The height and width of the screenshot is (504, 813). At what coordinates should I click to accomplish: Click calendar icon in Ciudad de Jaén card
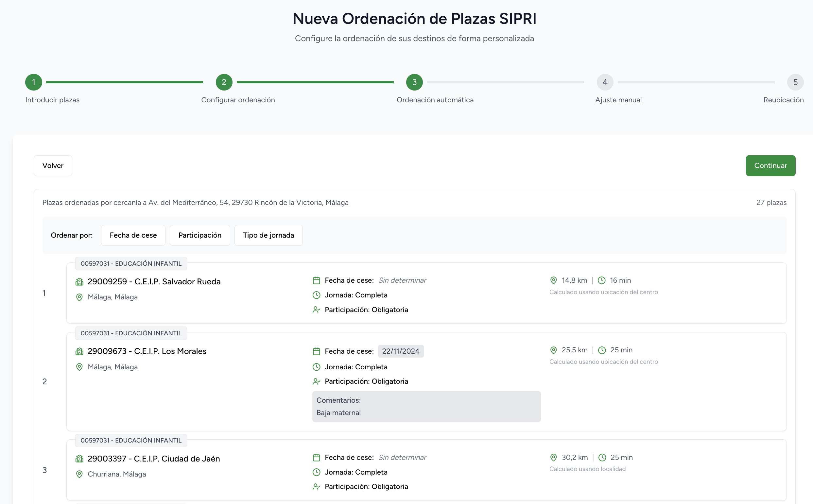(x=317, y=458)
